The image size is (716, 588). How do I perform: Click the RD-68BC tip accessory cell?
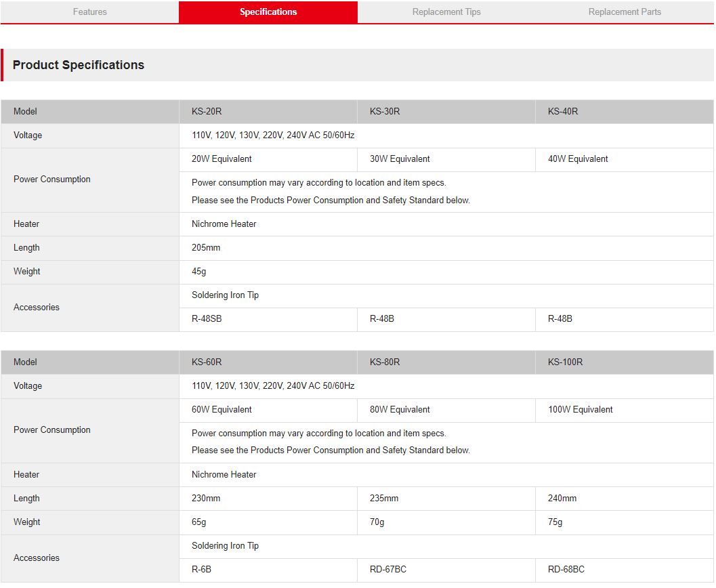point(566,570)
